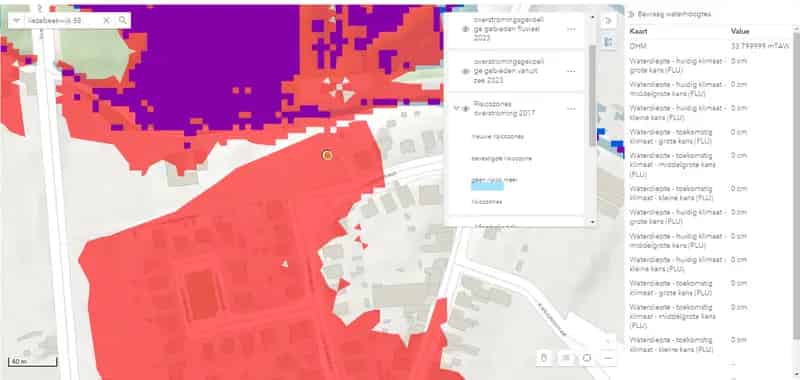Toggle visibility of fluviaal 2023 layer
Viewport: 800px width, 380px height.
[465, 29]
